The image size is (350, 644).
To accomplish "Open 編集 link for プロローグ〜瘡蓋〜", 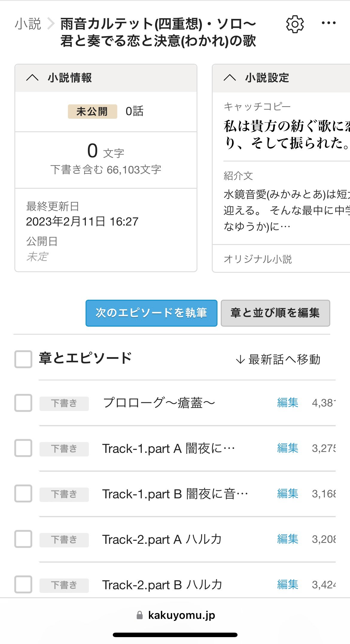I will point(287,403).
